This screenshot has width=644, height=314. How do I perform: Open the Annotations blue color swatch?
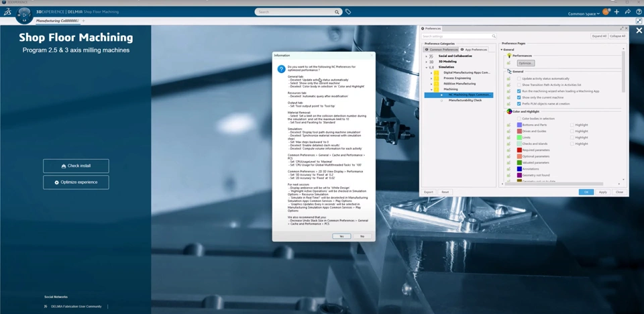pos(519,169)
